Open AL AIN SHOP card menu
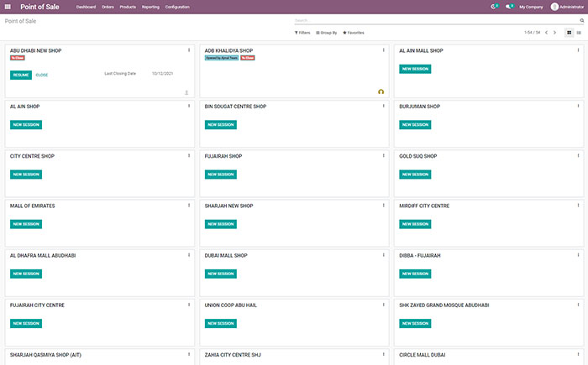Screen dimensions: 588x365 [189, 106]
